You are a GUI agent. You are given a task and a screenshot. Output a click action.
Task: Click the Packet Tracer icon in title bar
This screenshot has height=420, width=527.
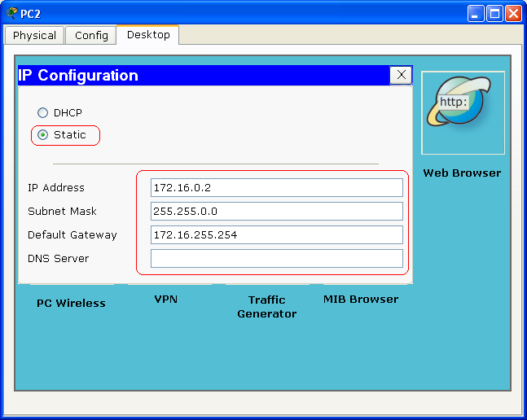[11, 13]
